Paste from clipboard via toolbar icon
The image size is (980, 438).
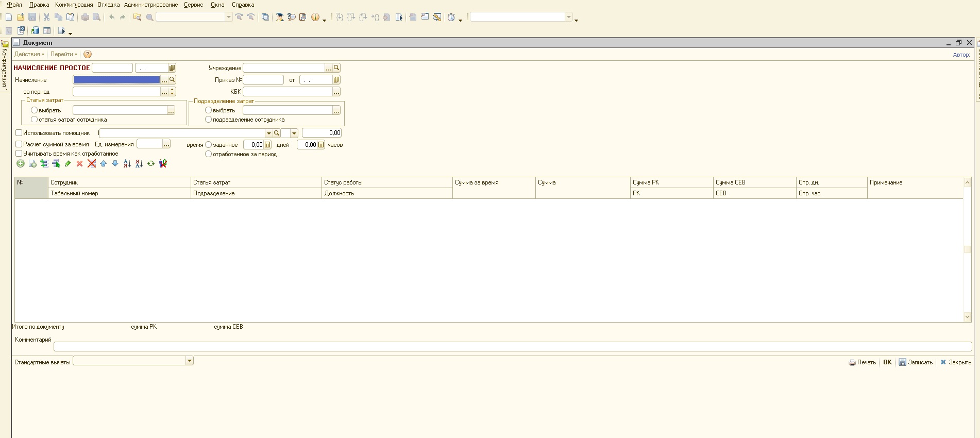[x=71, y=17]
